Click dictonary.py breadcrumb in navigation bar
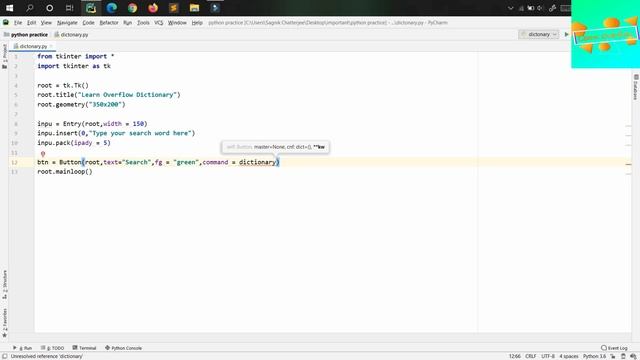 coord(71,35)
